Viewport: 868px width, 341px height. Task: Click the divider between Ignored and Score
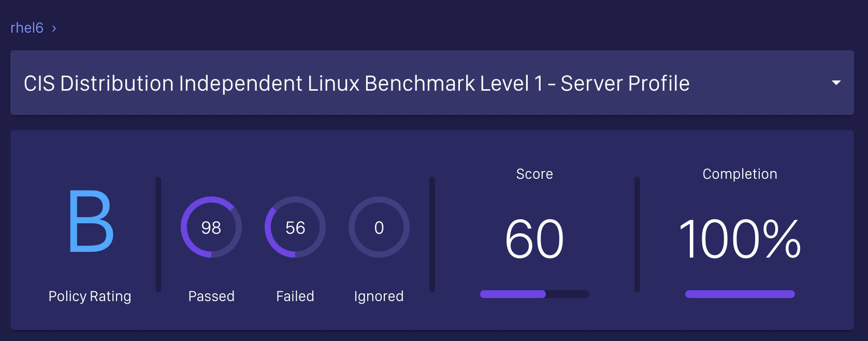(432, 234)
